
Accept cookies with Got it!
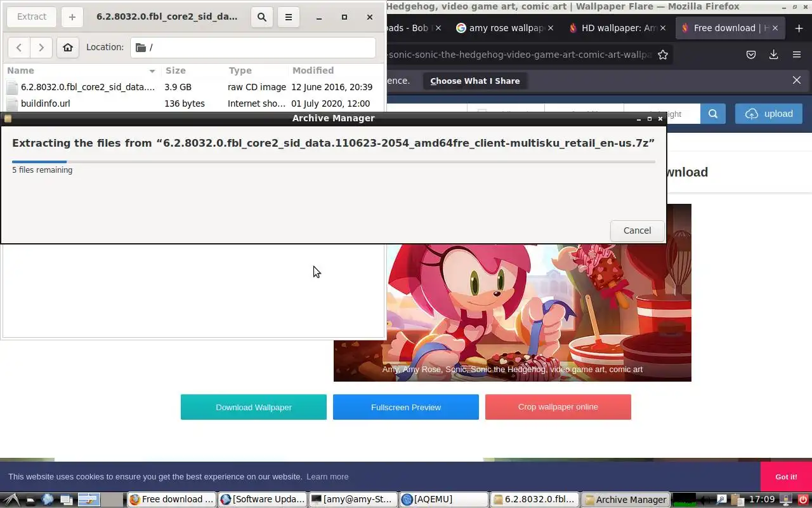(786, 477)
